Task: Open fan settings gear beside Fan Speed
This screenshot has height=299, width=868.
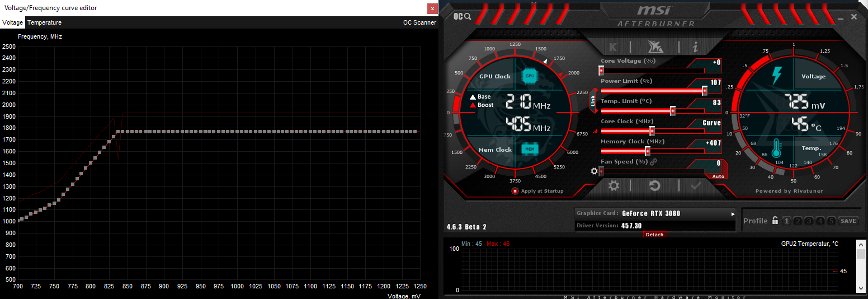Action: coord(594,171)
